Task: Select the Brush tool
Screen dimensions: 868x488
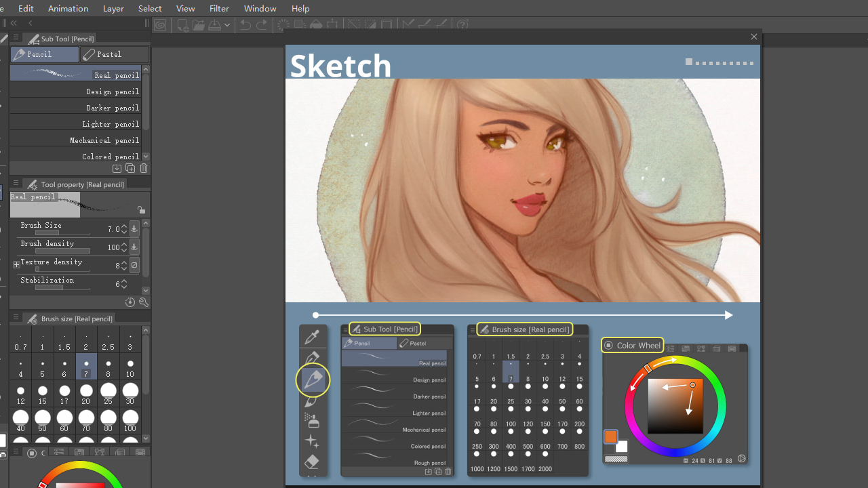Action: click(x=313, y=402)
